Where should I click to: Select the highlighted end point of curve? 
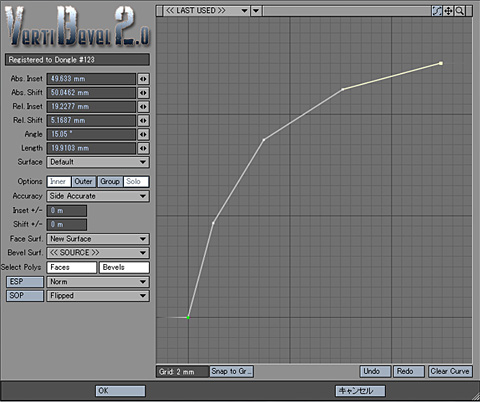click(x=441, y=63)
